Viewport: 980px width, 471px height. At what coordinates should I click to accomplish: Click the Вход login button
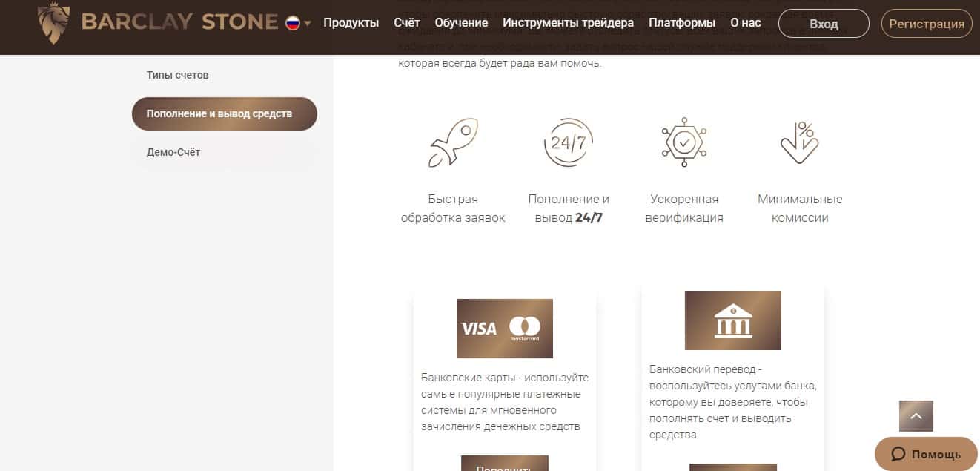pyautogui.click(x=824, y=24)
